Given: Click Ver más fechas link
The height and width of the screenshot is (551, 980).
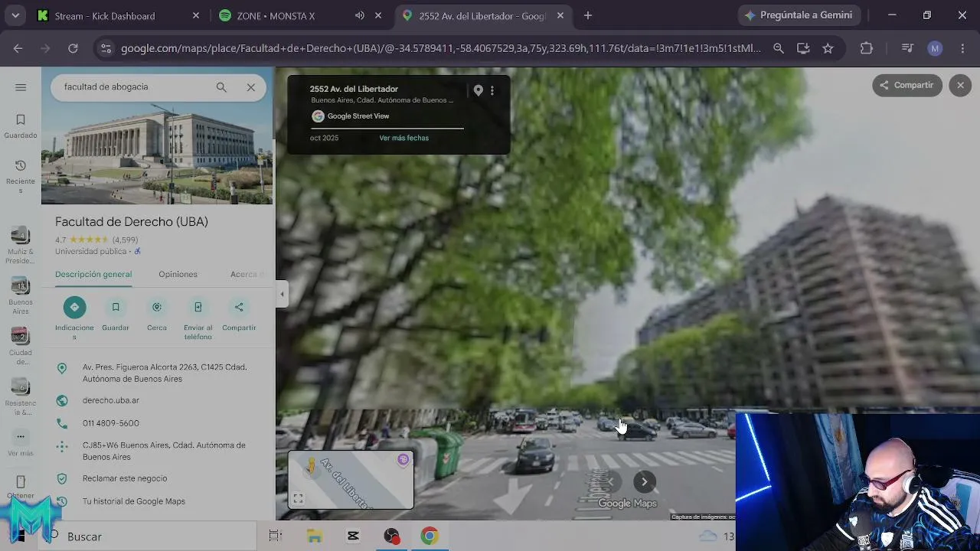Looking at the screenshot, I should (403, 138).
